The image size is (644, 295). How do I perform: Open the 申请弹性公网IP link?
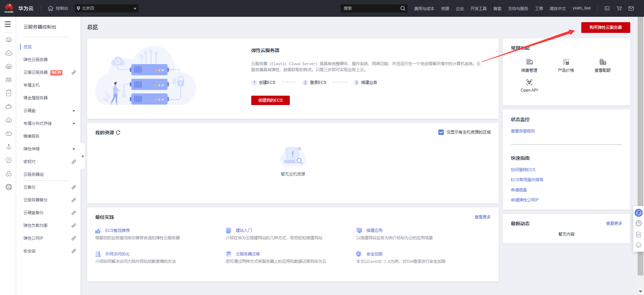coord(525,200)
